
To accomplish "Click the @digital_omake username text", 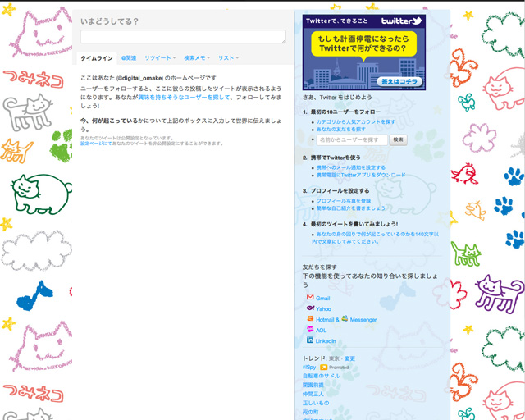I will point(139,78).
